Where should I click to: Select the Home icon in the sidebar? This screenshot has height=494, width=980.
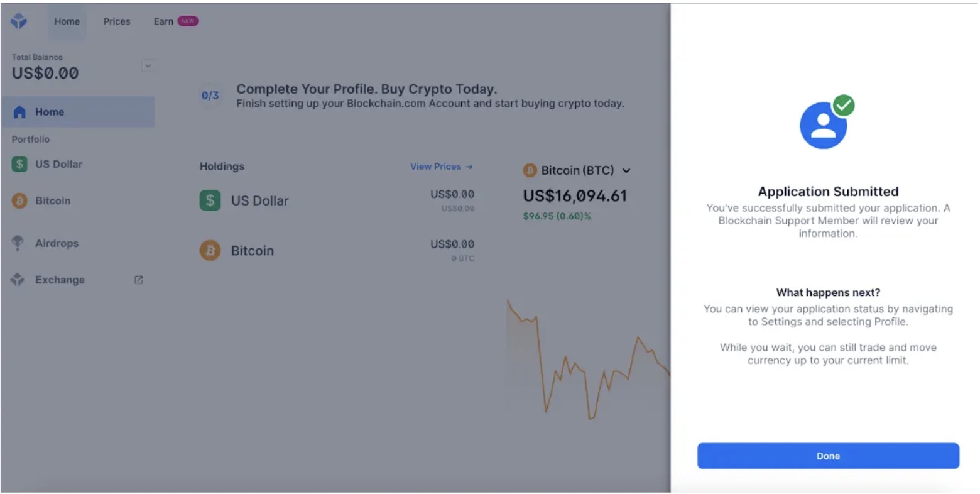[21, 111]
